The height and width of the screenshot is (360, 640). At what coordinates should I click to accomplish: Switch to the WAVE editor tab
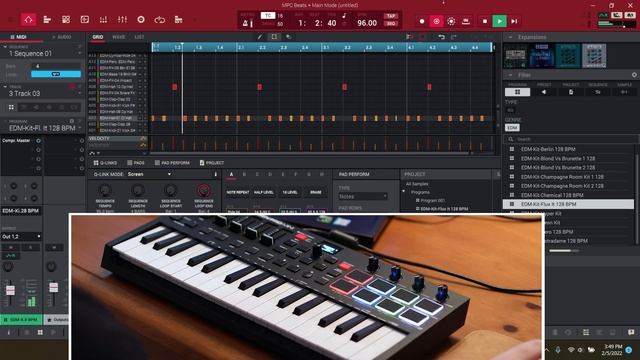(x=118, y=37)
